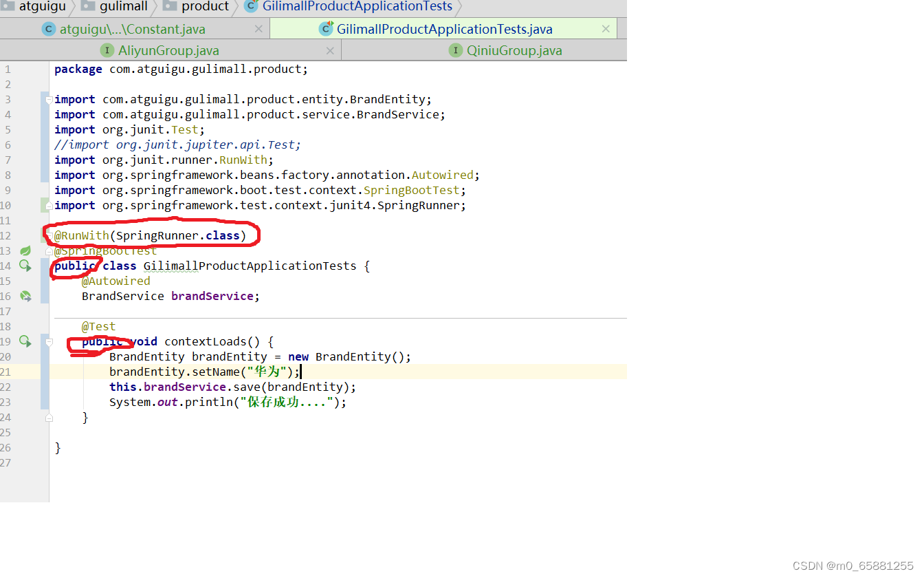924x578 pixels.
Task: Click the class icon on GilimallProductApplicationTests.java tab
Action: 326,28
